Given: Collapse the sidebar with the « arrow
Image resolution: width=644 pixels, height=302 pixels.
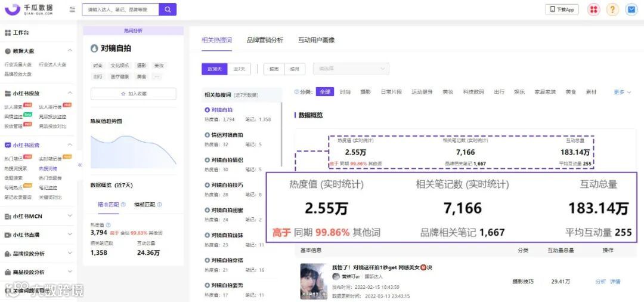Looking at the screenshot, I should point(80,165).
